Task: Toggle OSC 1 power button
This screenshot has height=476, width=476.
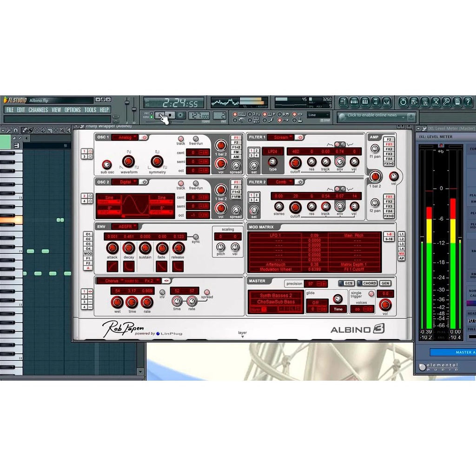Action: 145,137
